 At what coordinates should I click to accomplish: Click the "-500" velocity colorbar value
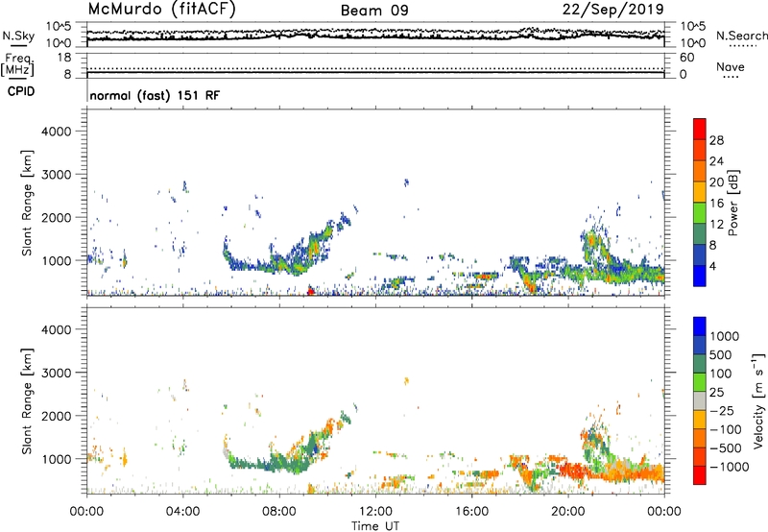[x=725, y=447]
